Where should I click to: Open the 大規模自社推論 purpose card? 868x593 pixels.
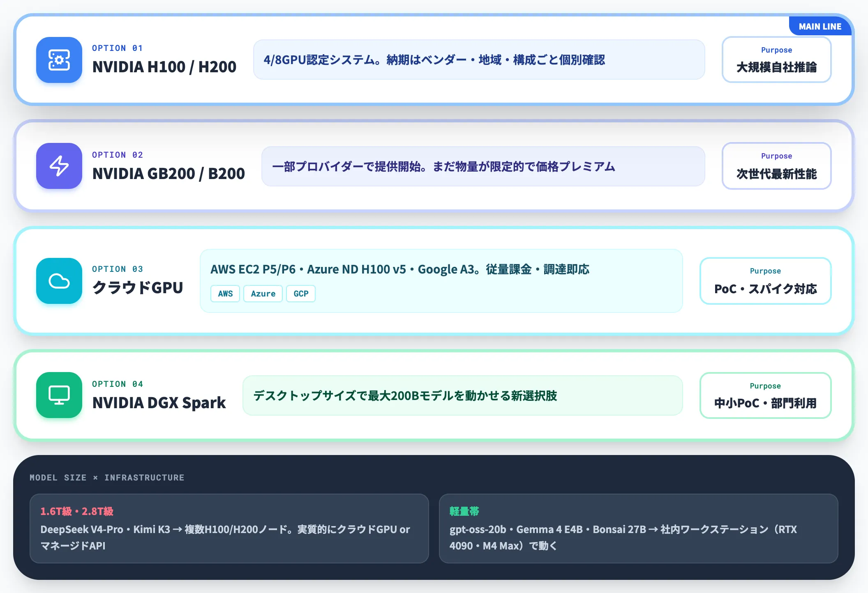(777, 60)
